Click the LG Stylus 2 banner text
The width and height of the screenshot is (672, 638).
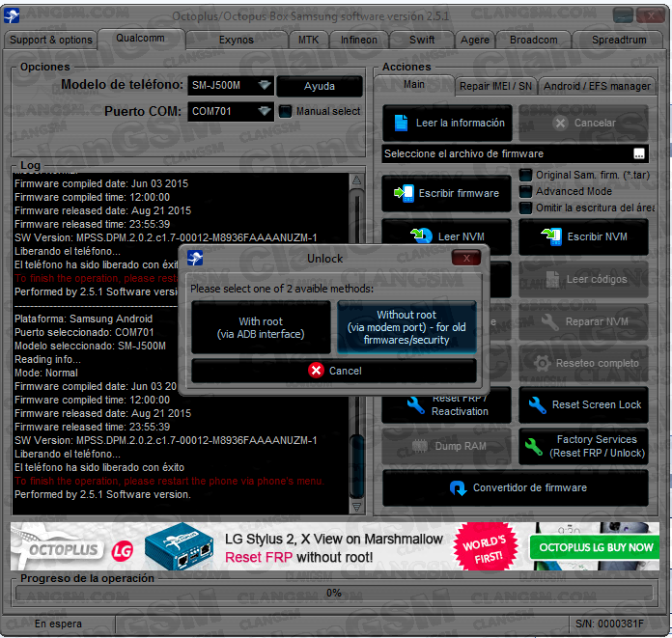(333, 547)
